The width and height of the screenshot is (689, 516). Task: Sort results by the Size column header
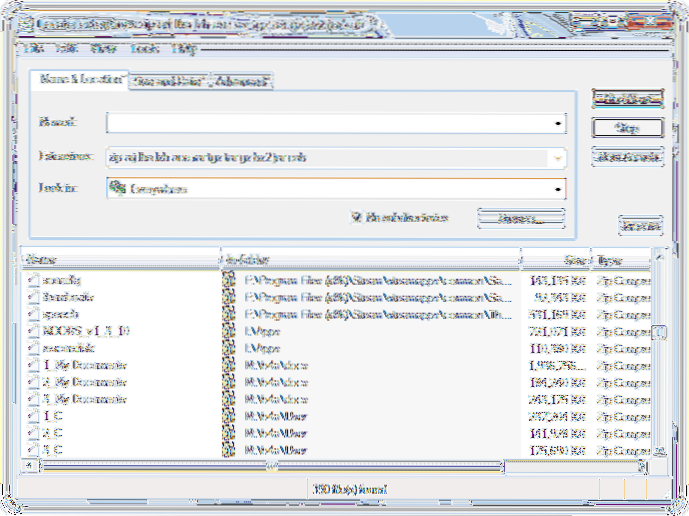point(554,257)
